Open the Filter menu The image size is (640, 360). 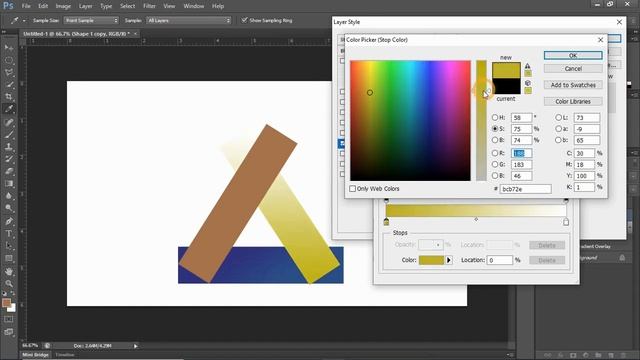point(149,6)
